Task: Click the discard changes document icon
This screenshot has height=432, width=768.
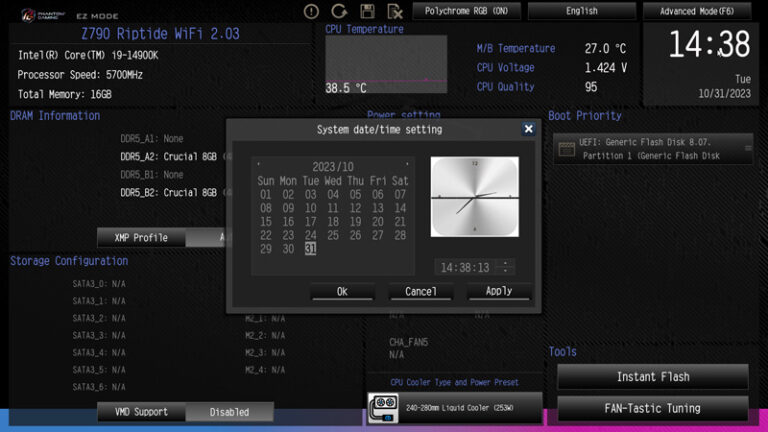Action: click(x=395, y=11)
